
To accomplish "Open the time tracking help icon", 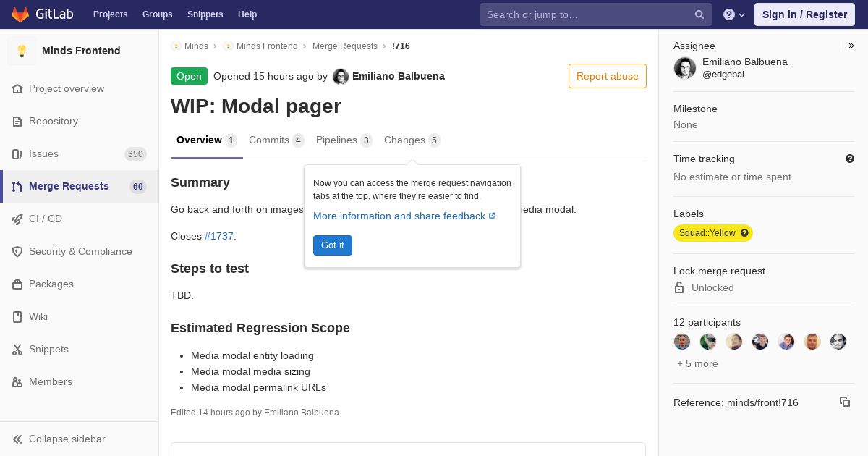I will click(x=850, y=159).
